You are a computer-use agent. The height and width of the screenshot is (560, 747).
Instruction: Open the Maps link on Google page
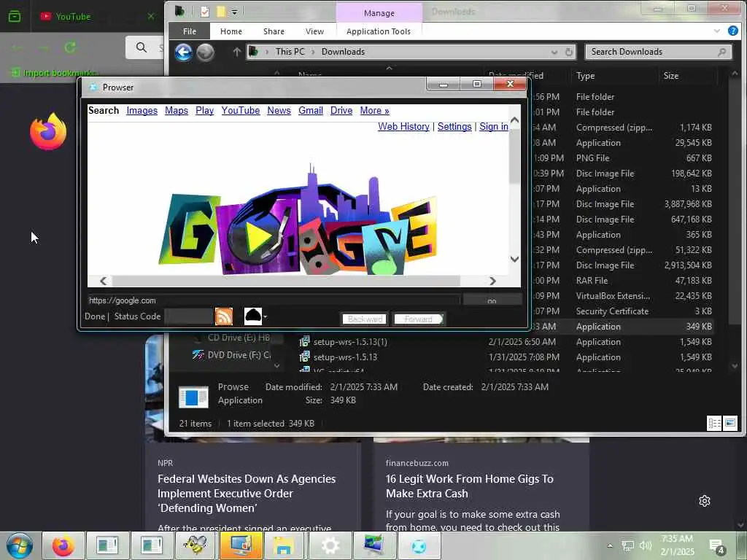177,111
